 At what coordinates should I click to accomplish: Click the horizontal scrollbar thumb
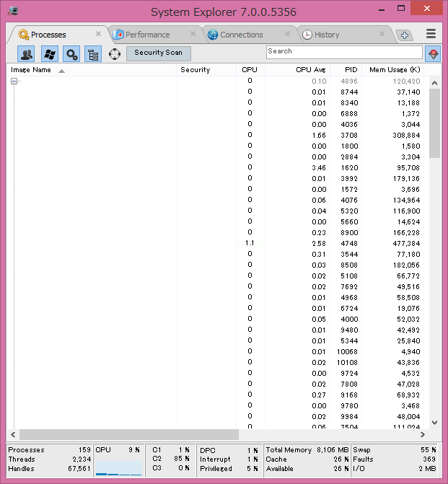click(129, 435)
